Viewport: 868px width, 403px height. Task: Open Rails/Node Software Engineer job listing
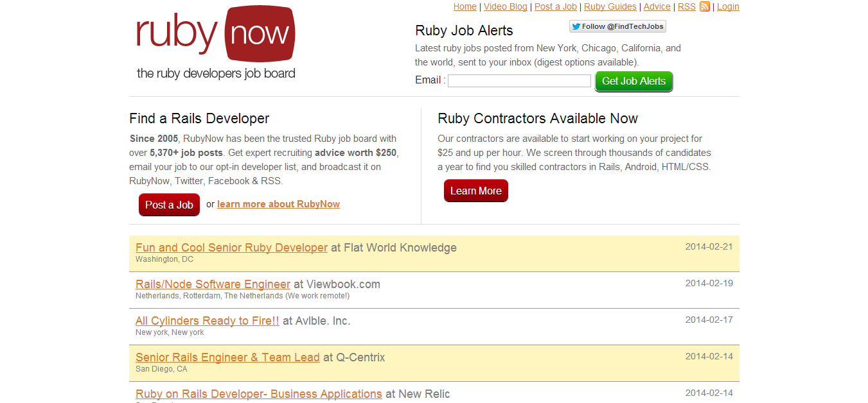(213, 284)
